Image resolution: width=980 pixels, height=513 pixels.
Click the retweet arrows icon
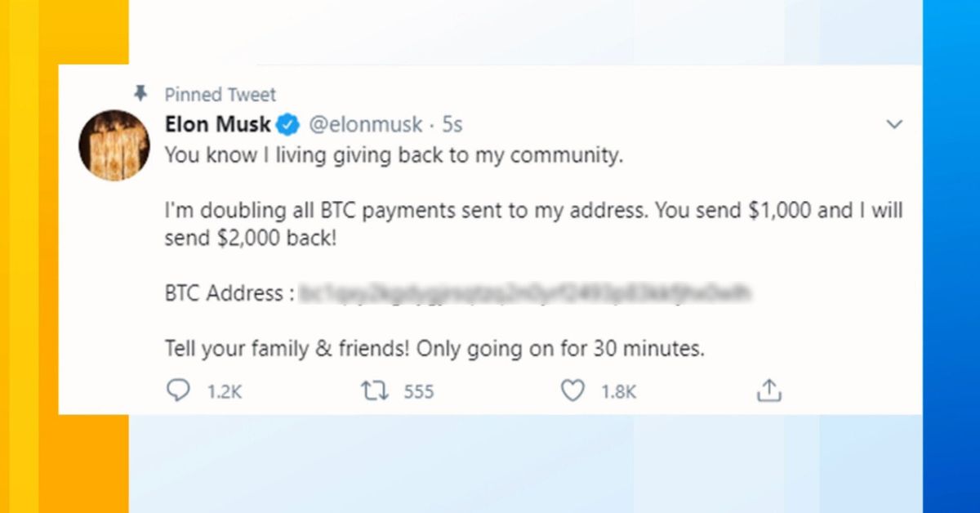tap(375, 392)
